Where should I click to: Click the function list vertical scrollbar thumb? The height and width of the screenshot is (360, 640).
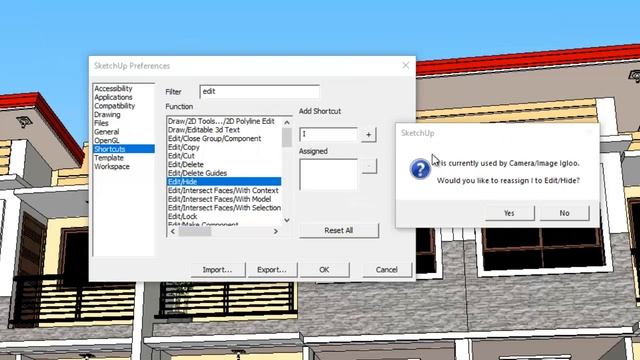pyautogui.click(x=287, y=137)
